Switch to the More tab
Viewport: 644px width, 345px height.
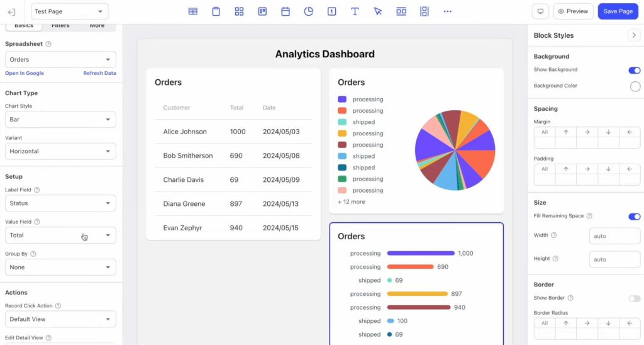[x=97, y=26]
